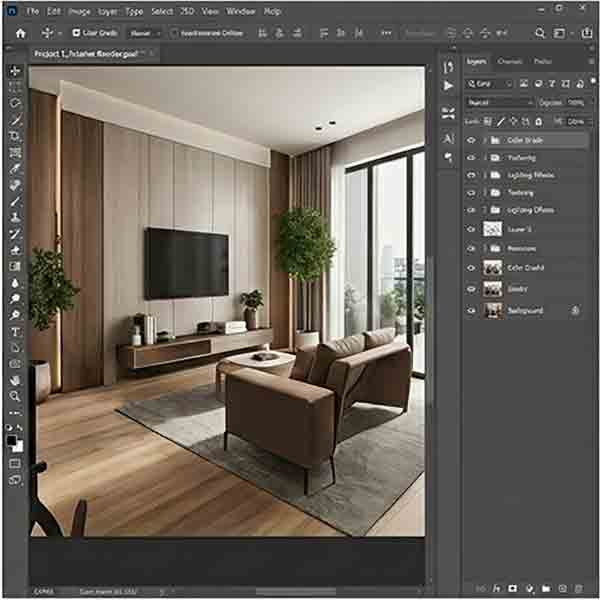Image resolution: width=600 pixels, height=600 pixels.
Task: Change the screen mode
Action: pyautogui.click(x=15, y=480)
